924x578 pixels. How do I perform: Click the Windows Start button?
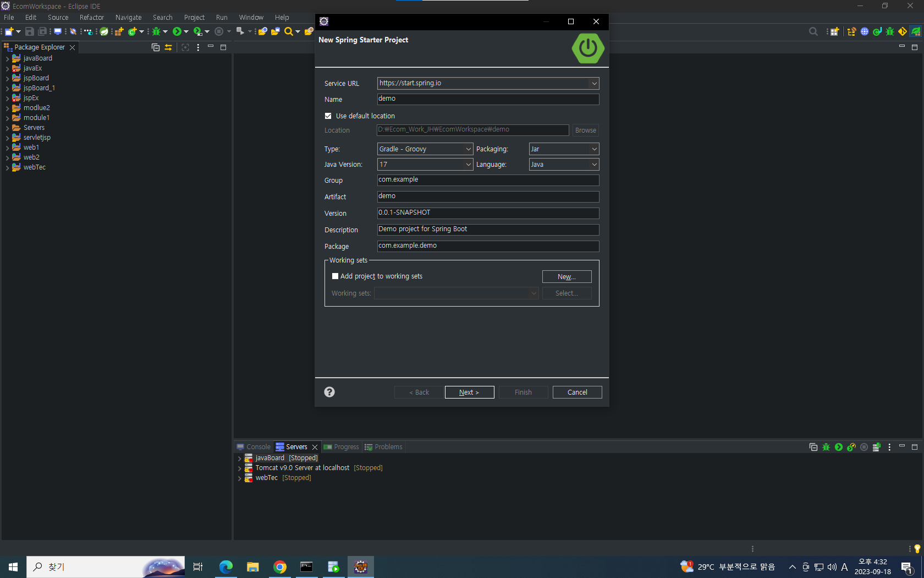pos(13,567)
